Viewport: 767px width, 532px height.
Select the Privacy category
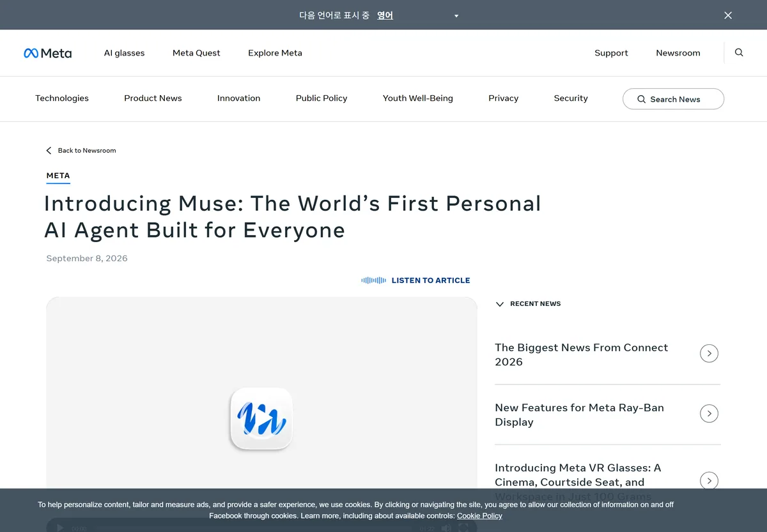coord(503,98)
